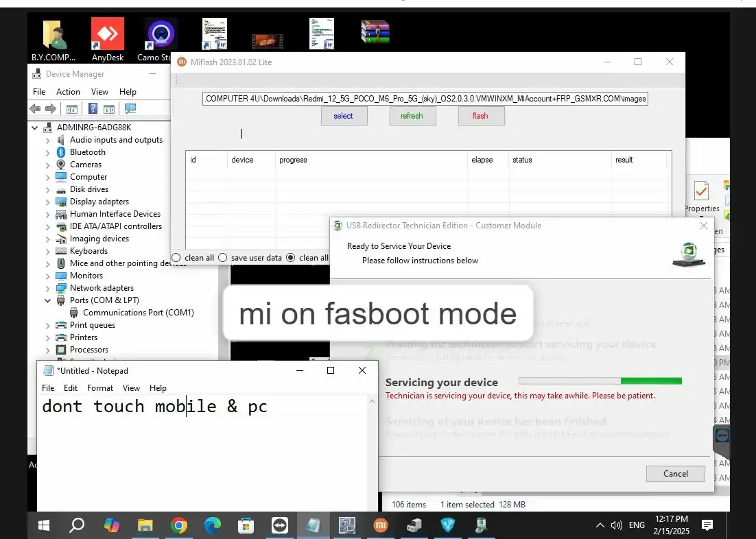The image size is (756, 539).
Task: Click the select button in MiFlash
Action: click(344, 116)
